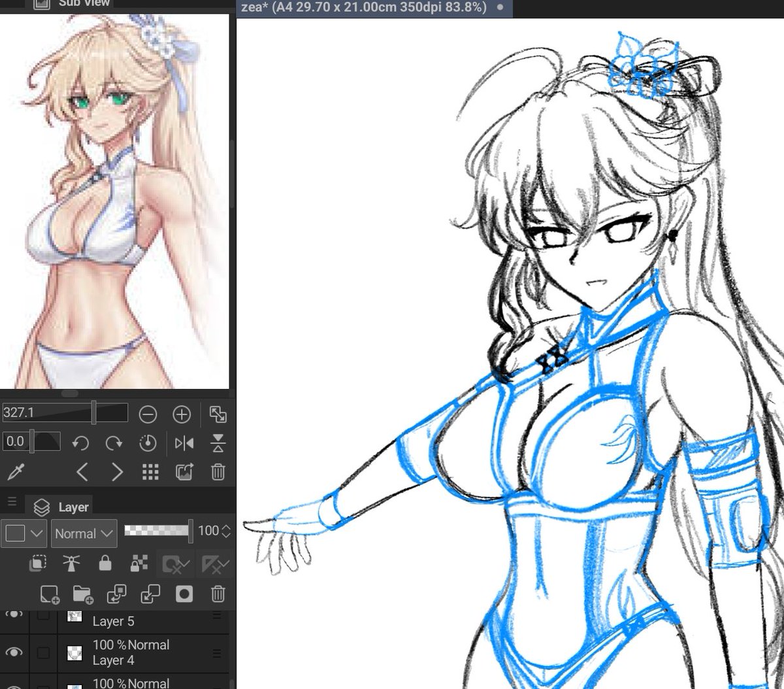Click the 327.1 zoom value field
The width and height of the screenshot is (784, 689).
(18, 412)
